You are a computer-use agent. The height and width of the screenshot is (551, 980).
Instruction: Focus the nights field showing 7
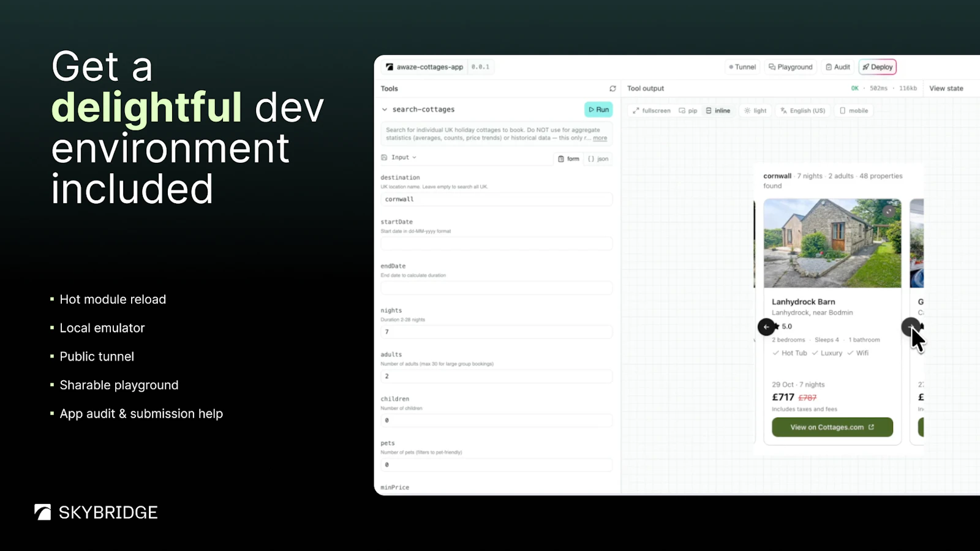coord(497,332)
